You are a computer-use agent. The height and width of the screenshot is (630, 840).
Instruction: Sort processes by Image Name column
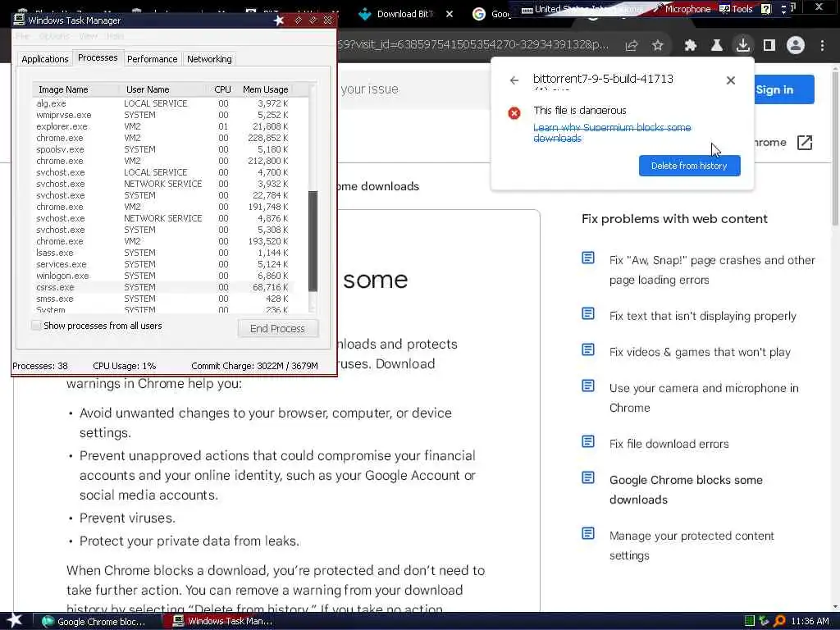76,89
